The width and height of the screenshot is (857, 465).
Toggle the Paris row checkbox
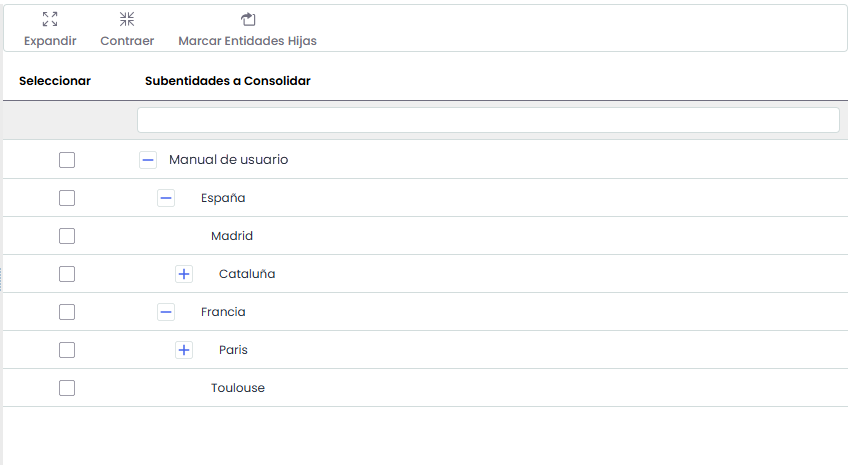(x=67, y=350)
